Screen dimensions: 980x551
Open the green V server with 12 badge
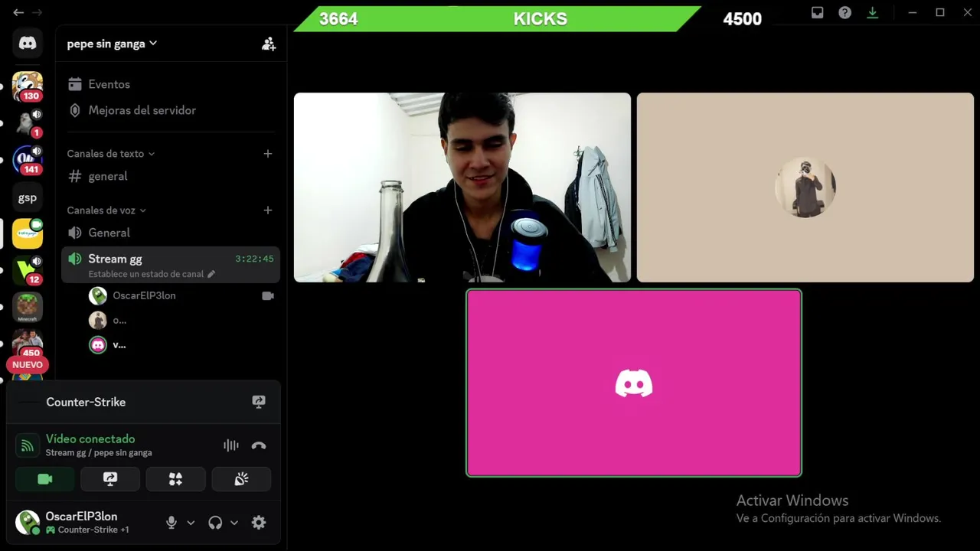click(x=28, y=270)
